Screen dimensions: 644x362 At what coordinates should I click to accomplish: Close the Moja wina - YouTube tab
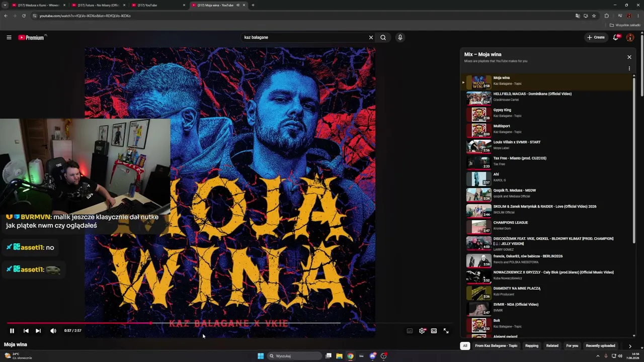pyautogui.click(x=244, y=5)
